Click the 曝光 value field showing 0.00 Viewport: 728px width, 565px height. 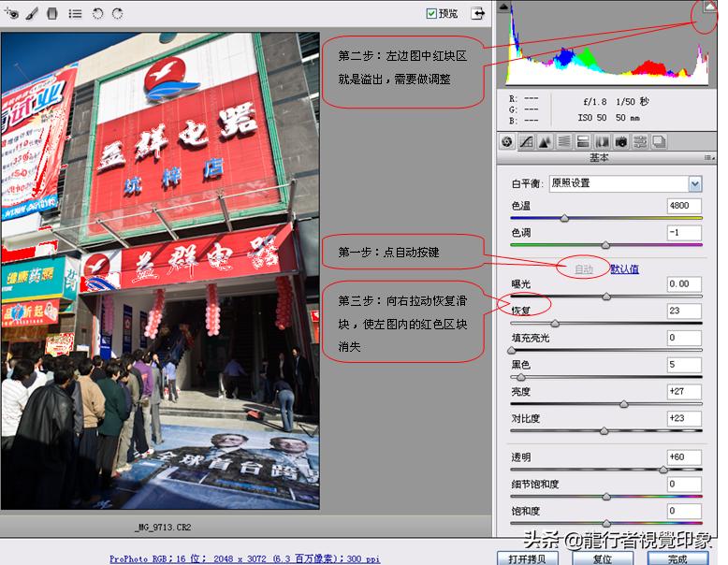pyautogui.click(x=684, y=284)
